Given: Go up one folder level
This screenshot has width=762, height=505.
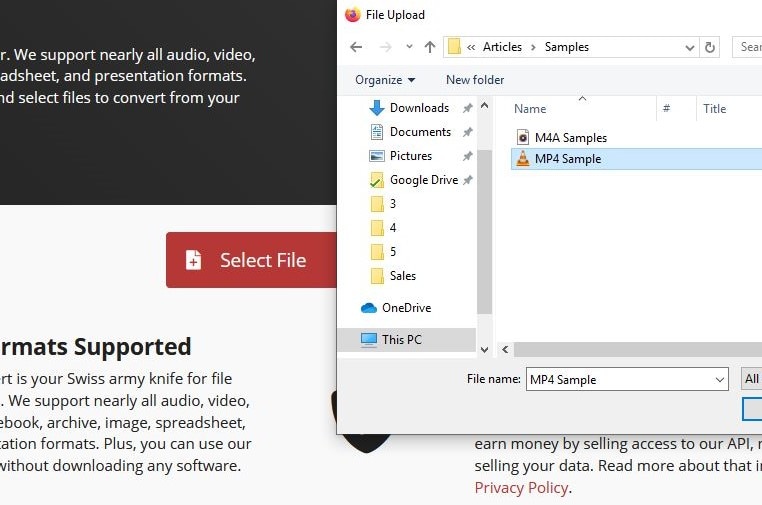Looking at the screenshot, I should [430, 47].
